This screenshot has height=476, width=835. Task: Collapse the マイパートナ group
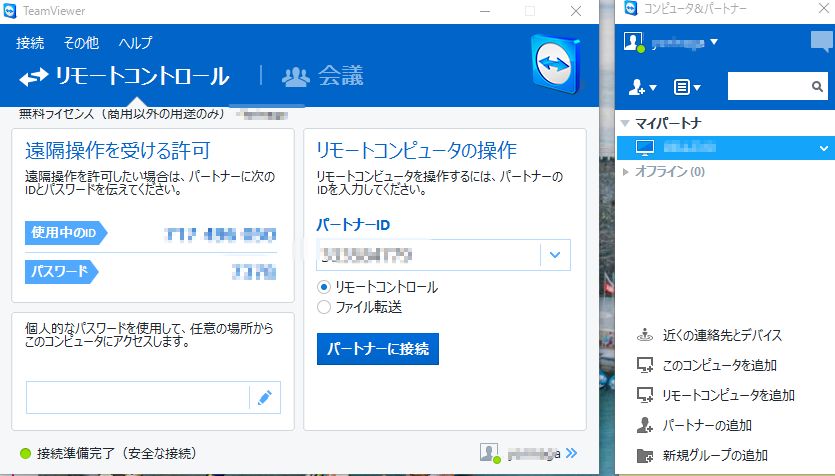pyautogui.click(x=625, y=124)
